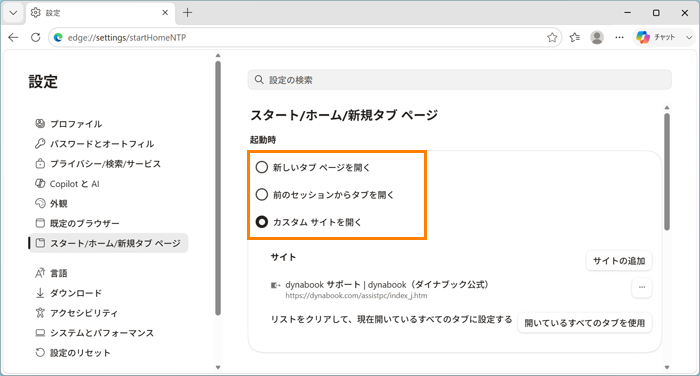This screenshot has width=700, height=376.
Task: Open Copilot と AI settings
Action: point(67,184)
